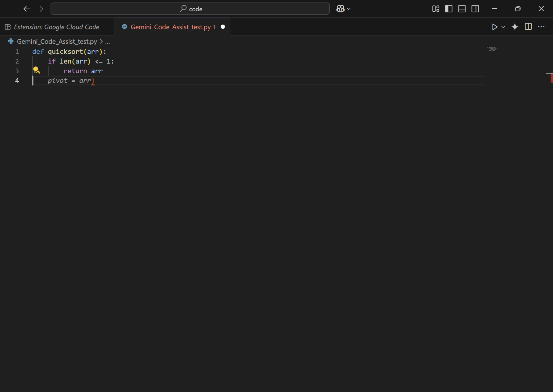Run the Python file
The image size is (553, 392).
[x=495, y=27]
